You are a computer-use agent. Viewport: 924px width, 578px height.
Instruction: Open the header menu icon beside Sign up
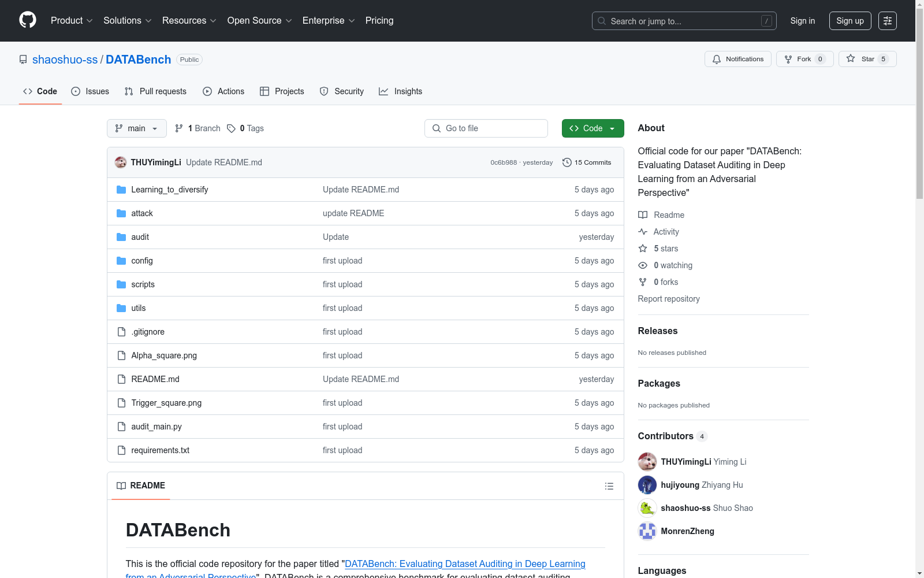[888, 21]
